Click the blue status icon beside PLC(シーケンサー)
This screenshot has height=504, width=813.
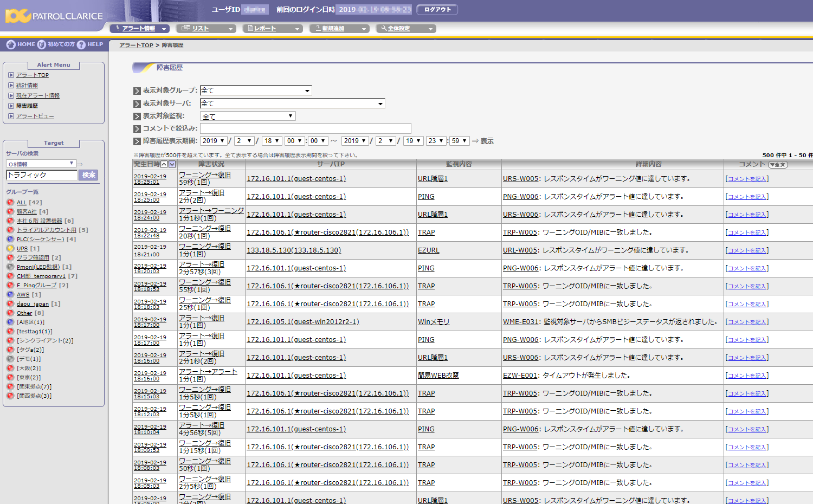(x=10, y=239)
